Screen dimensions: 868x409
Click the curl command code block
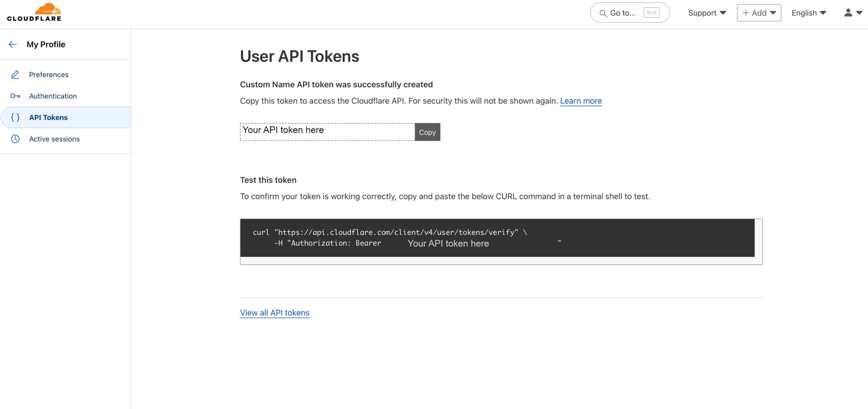tap(497, 238)
